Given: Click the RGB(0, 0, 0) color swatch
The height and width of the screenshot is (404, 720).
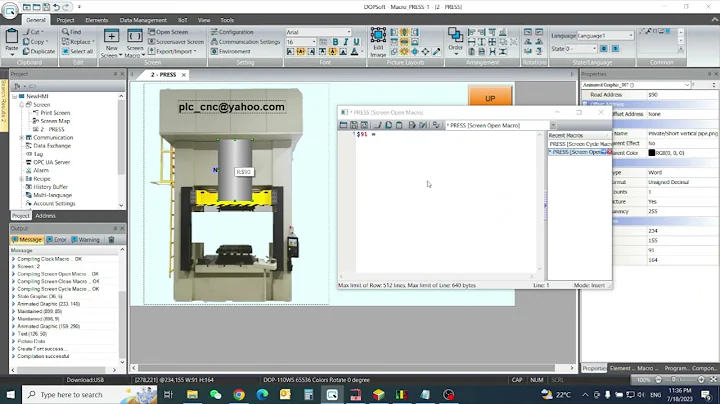Looking at the screenshot, I should pos(652,153).
